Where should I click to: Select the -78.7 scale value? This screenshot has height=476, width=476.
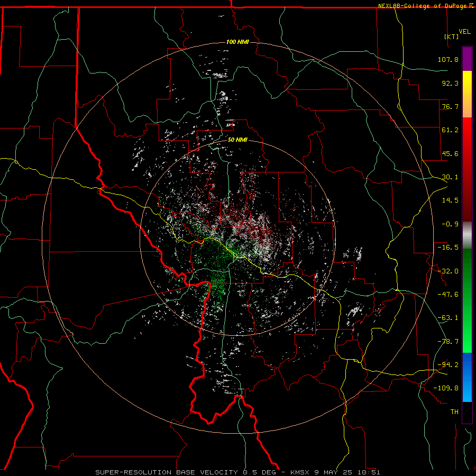click(x=448, y=342)
